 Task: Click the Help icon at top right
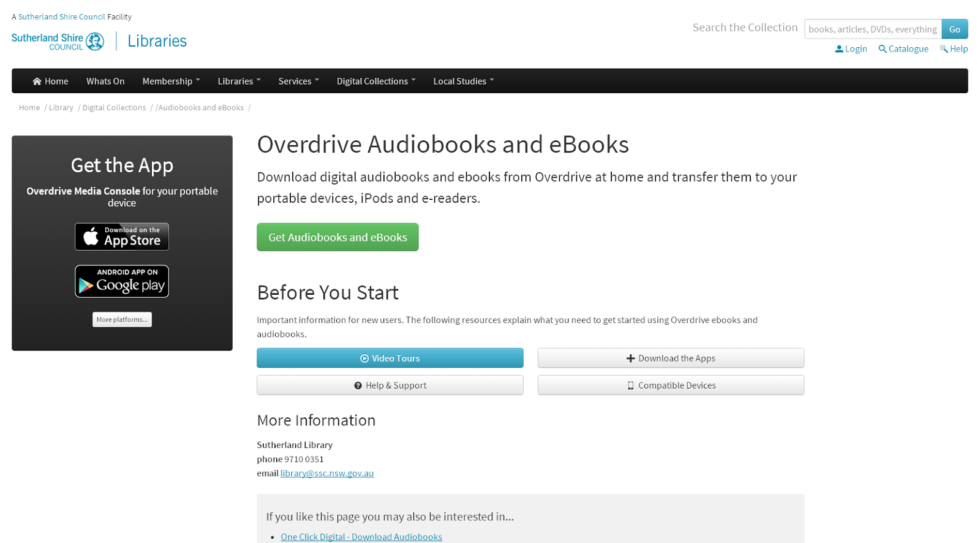(944, 48)
